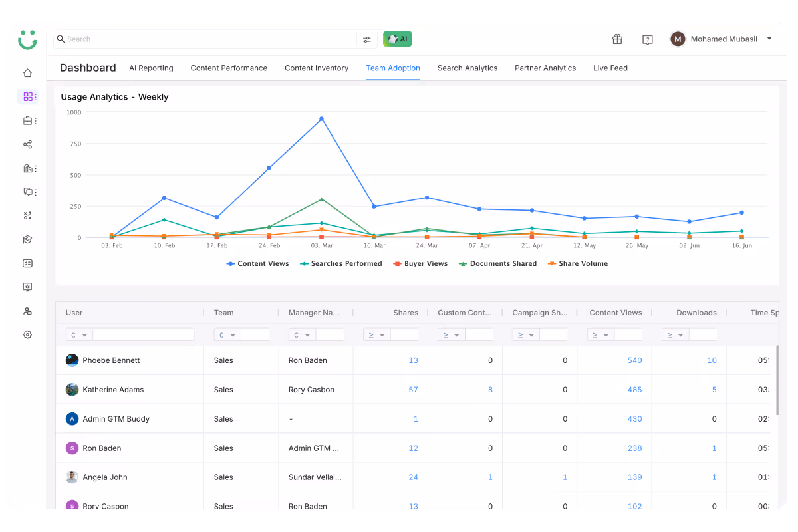This screenshot has height=532, width=798.
Task: Switch to AI Reporting tab
Action: [151, 68]
